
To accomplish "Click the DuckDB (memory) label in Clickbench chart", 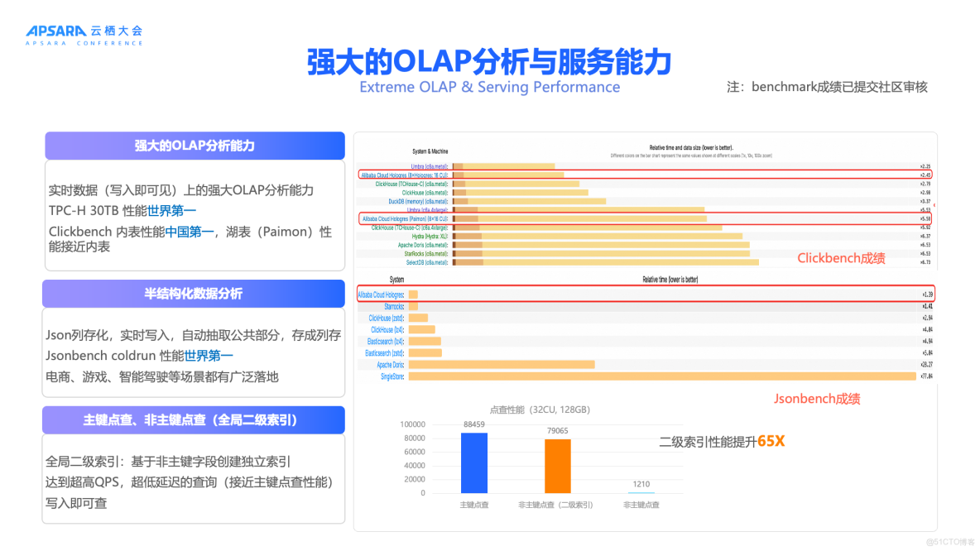I will click(417, 201).
